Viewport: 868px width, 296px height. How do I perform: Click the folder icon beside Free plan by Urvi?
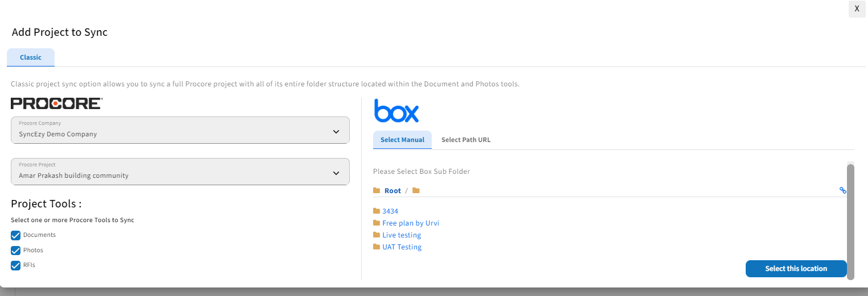pyautogui.click(x=377, y=223)
